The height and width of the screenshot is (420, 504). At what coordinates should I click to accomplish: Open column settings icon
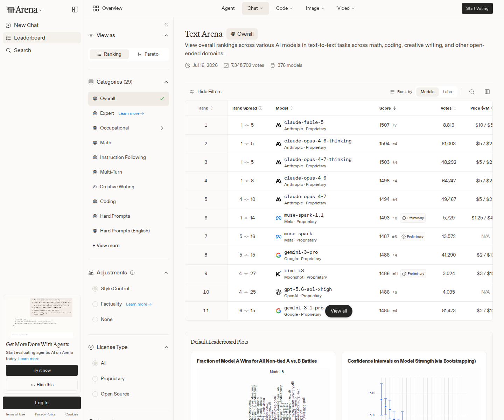pyautogui.click(x=487, y=92)
